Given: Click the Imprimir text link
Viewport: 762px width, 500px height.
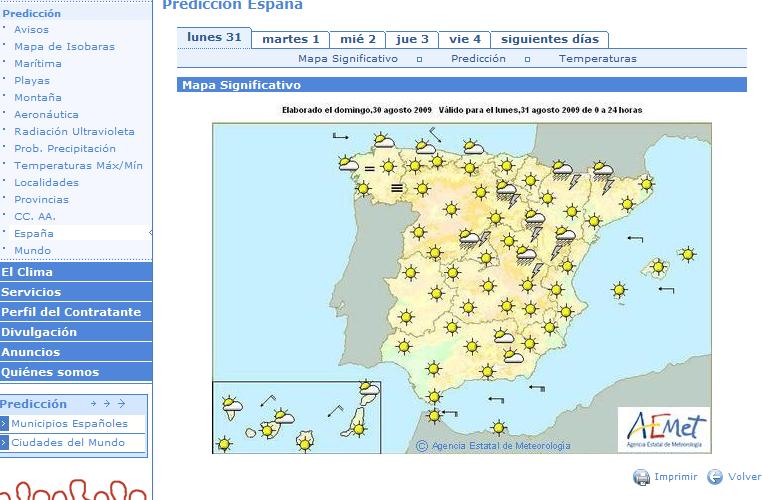Looking at the screenshot, I should click(675, 477).
